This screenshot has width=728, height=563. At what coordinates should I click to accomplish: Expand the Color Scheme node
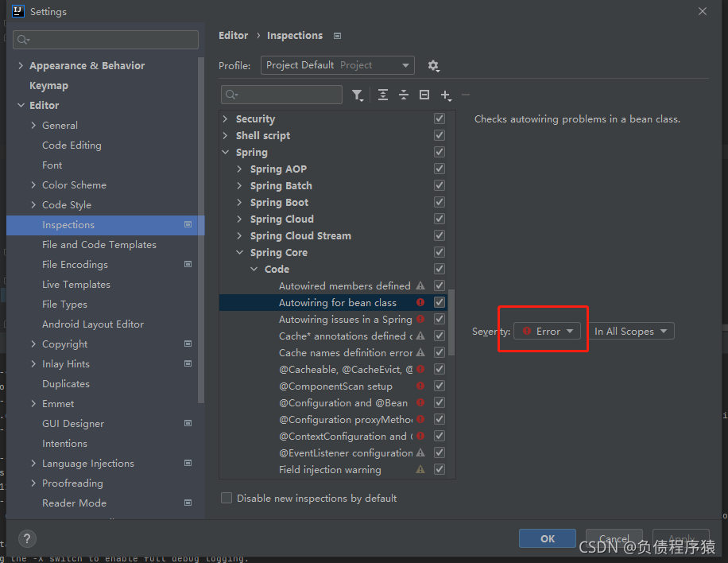pyautogui.click(x=33, y=184)
